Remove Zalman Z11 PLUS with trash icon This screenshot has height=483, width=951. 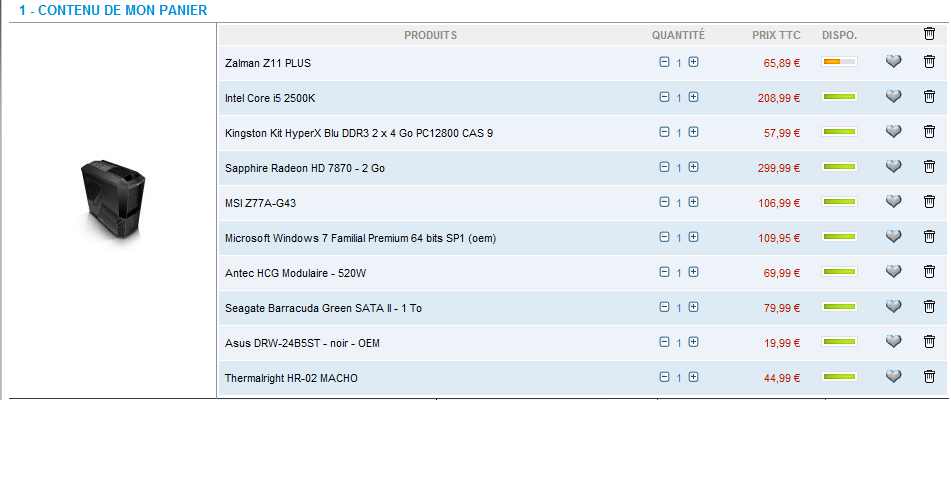[x=929, y=62]
